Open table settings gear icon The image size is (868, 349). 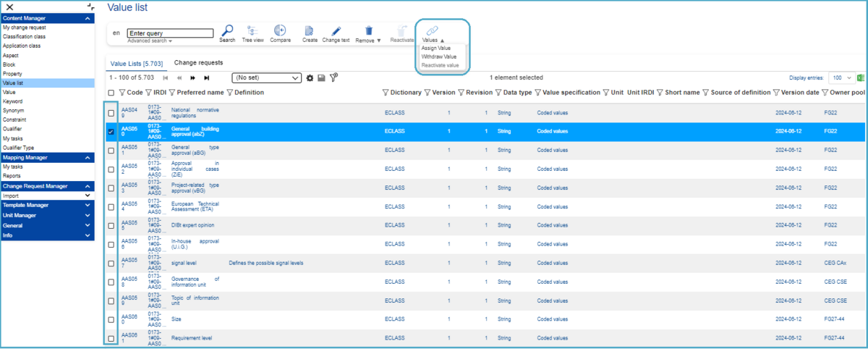pos(310,77)
